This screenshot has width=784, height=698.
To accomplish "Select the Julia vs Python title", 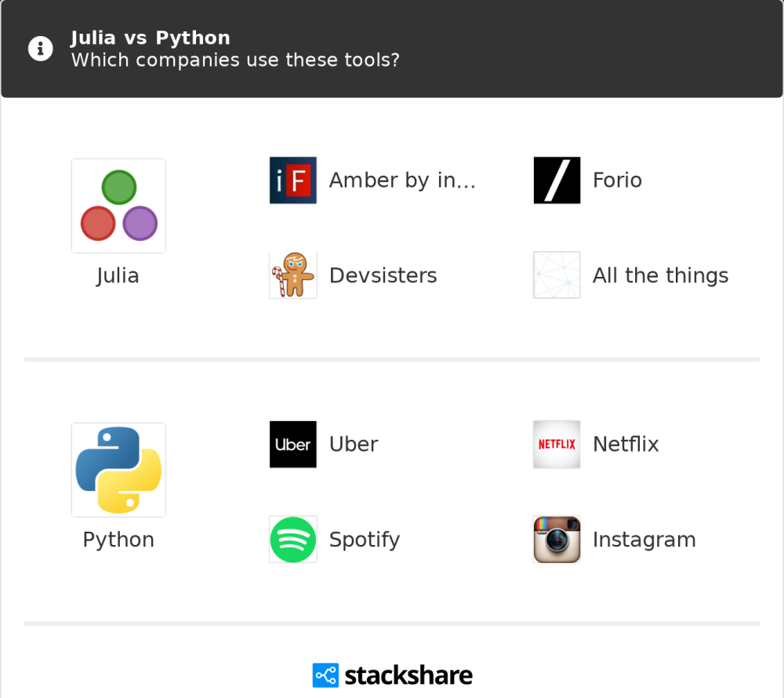I will 150,38.
